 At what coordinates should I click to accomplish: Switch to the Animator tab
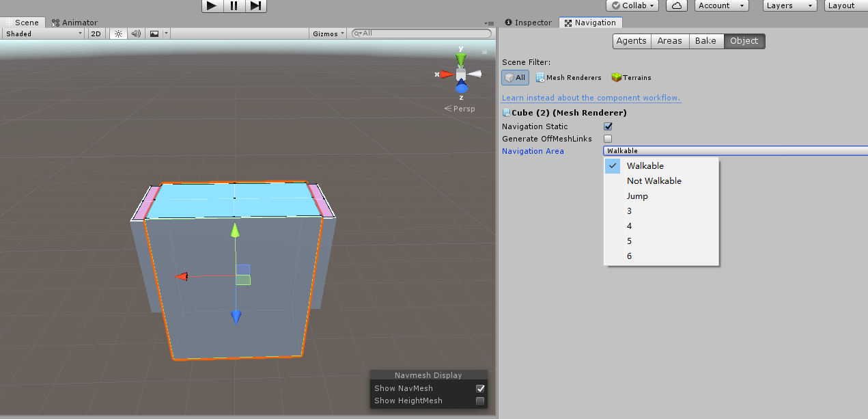coord(75,23)
